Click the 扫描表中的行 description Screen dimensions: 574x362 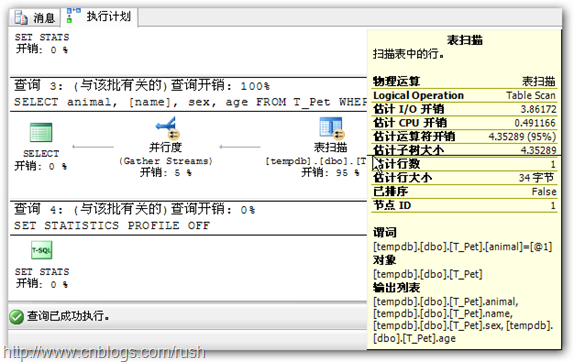click(409, 54)
